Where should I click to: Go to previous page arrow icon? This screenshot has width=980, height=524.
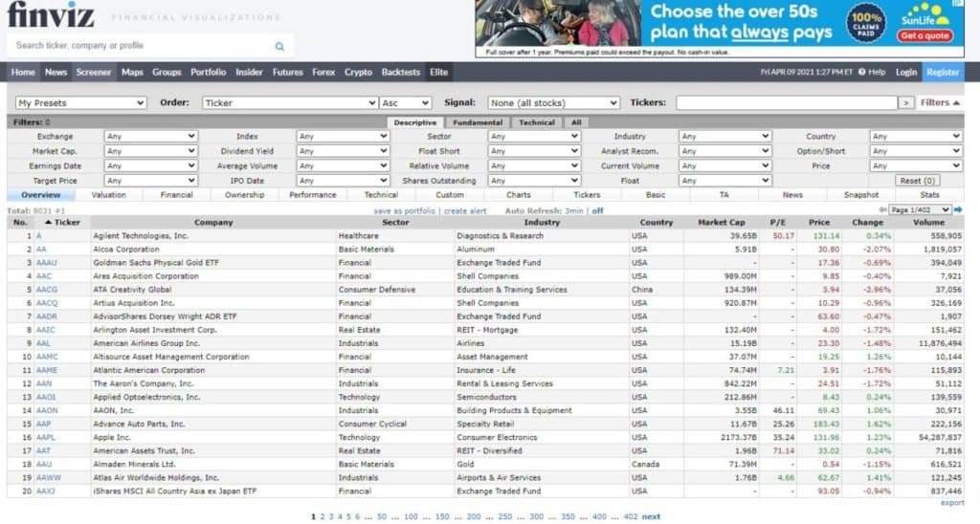coord(882,209)
